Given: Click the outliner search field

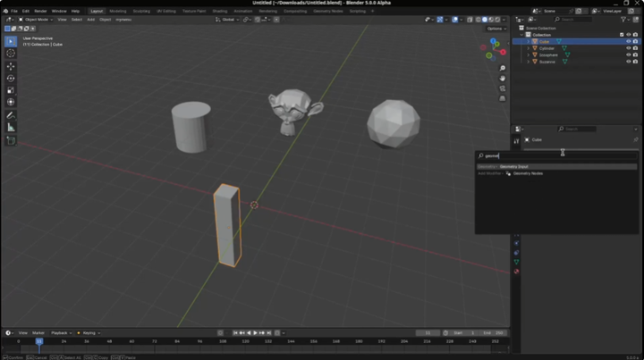Looking at the screenshot, I should 573,20.
